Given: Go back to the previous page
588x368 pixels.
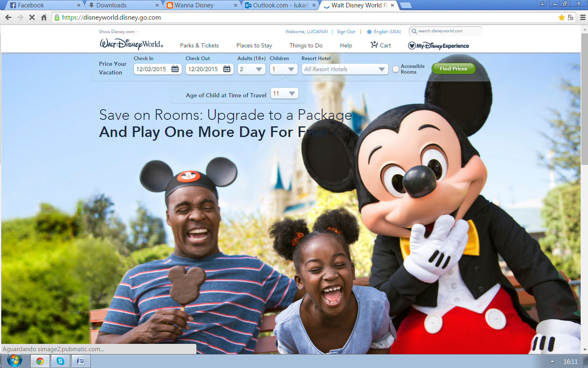Looking at the screenshot, I should (8, 18).
